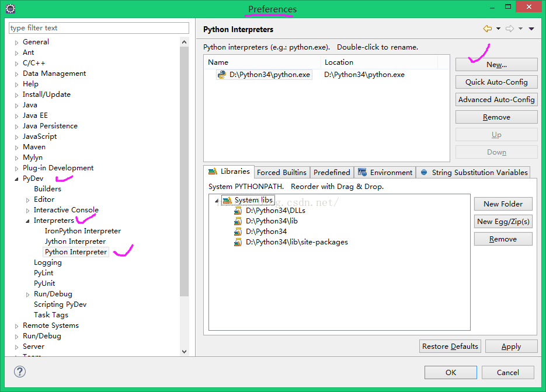Viewport: 546px width, 392px height.
Task: Click the D:\Python34\DLLs library icon
Action: tap(238, 211)
